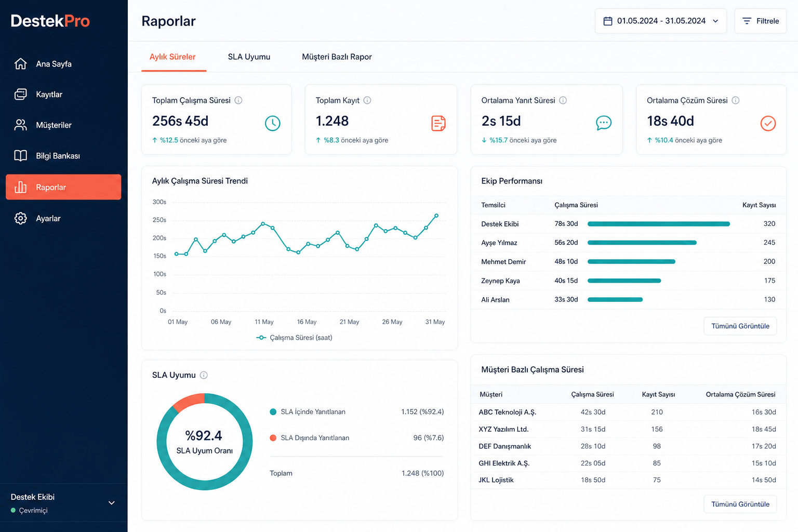
Task: Toggle SLA İçinde Yanıtlanan legend entry
Action: (308, 412)
